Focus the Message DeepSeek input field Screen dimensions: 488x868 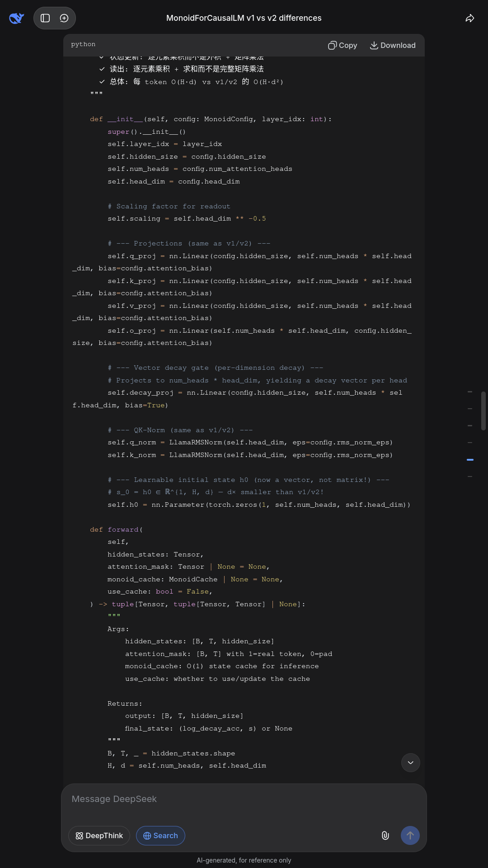point(244,799)
